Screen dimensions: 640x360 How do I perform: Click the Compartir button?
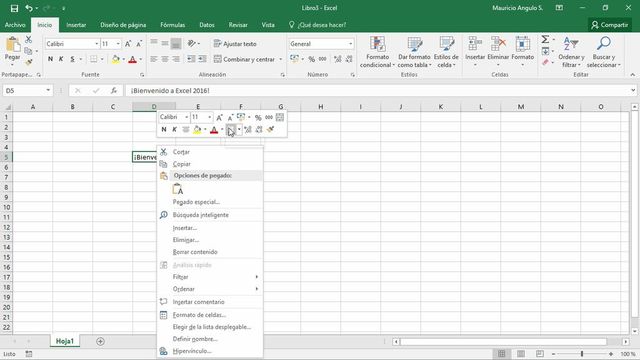click(609, 25)
